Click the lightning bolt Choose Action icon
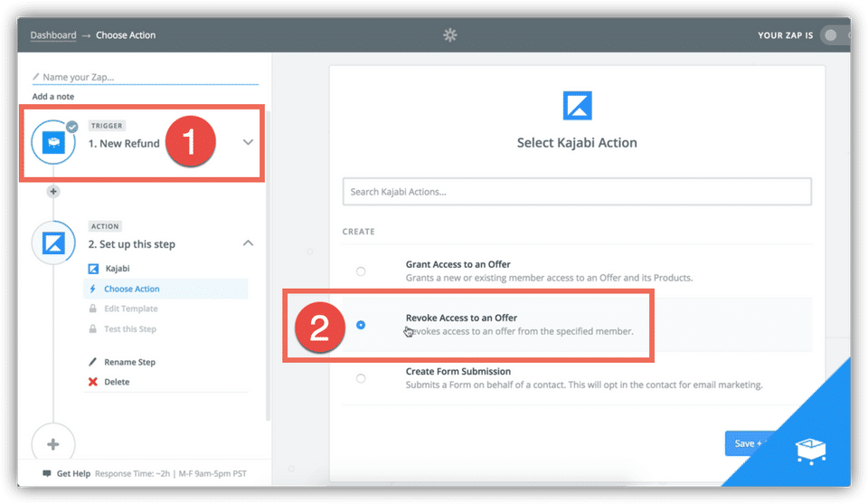868x504 pixels. (93, 289)
